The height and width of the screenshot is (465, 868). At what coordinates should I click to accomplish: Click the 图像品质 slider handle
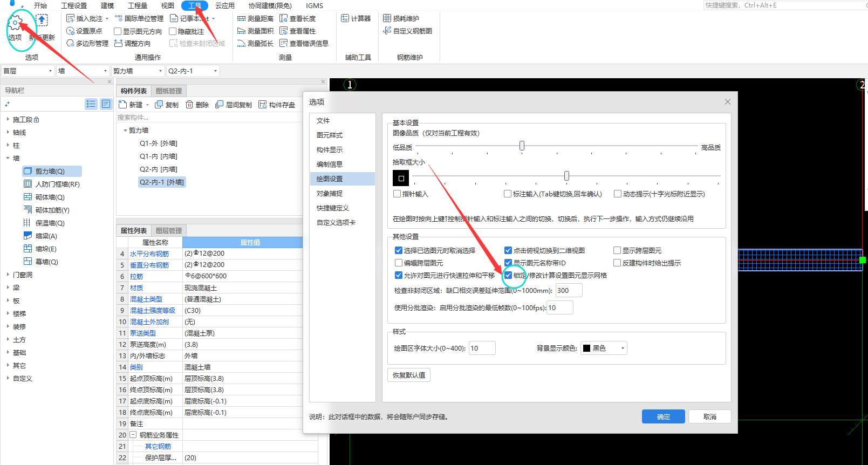tap(522, 146)
